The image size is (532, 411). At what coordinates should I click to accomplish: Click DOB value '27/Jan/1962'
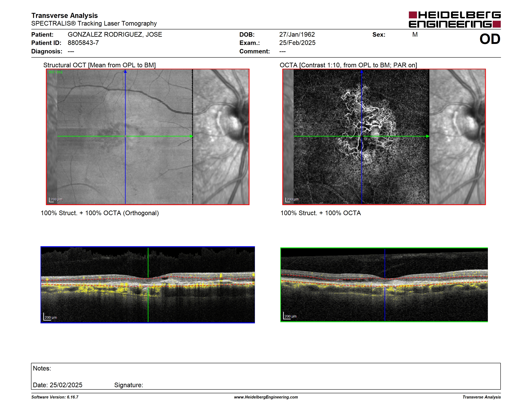pos(297,35)
